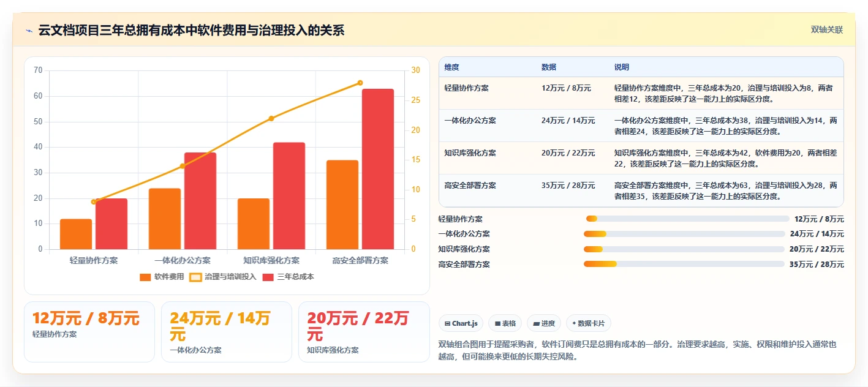
Task: Toggle the 治理与培训投入 legend entry
Action: point(223,277)
